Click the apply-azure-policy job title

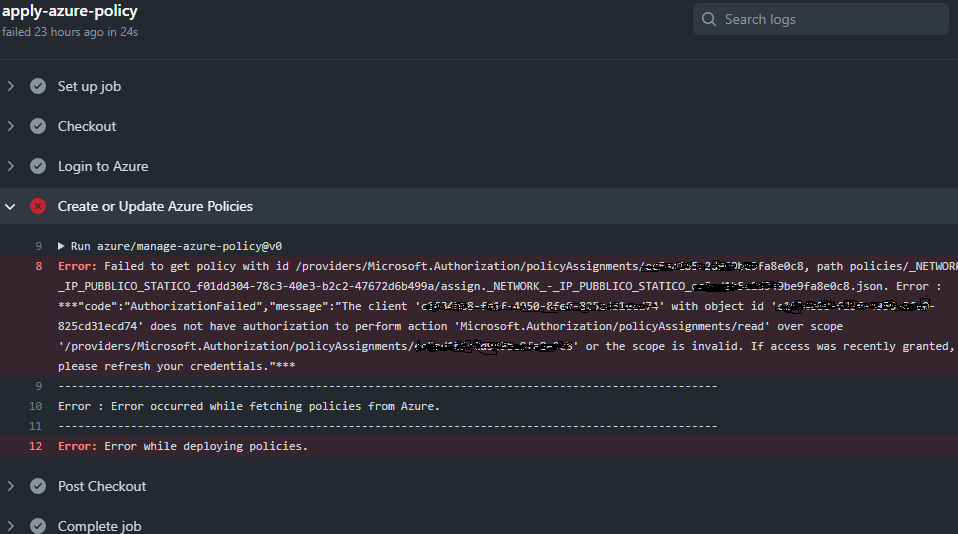click(70, 12)
